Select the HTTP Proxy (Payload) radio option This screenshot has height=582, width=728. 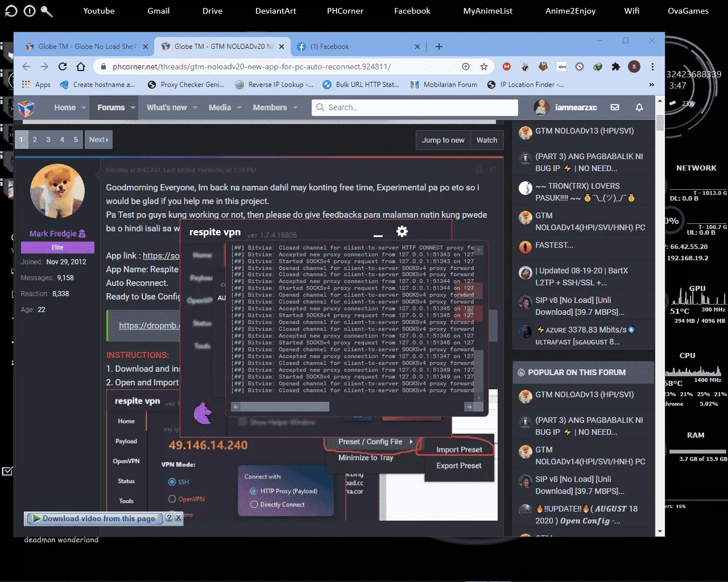click(x=254, y=491)
